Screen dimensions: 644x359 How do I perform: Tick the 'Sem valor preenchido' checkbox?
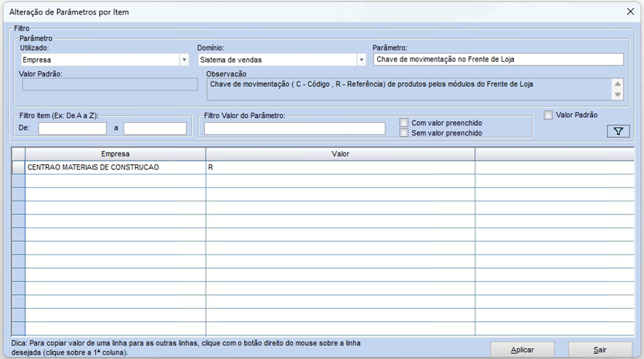point(404,133)
